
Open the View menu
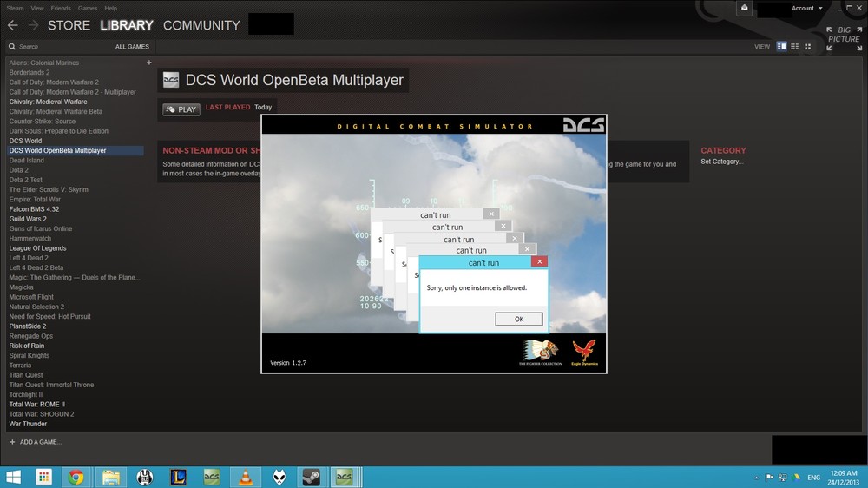[37, 9]
